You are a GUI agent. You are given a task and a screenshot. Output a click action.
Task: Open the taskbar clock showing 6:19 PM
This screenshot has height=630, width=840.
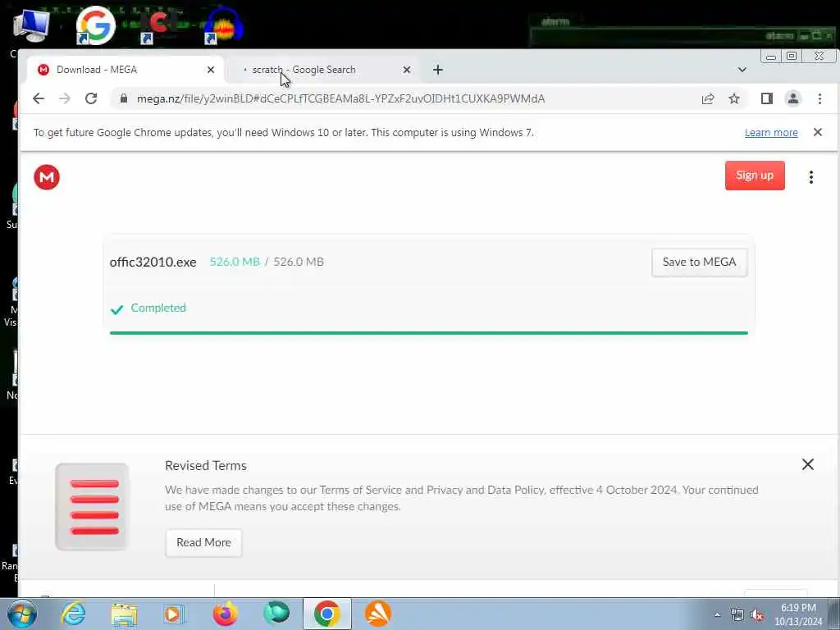pos(798,614)
